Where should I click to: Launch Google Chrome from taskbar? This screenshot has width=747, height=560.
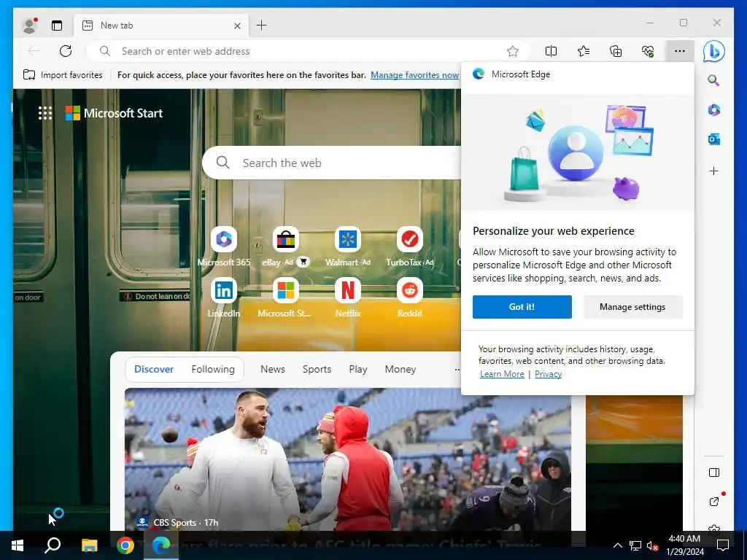(x=125, y=545)
